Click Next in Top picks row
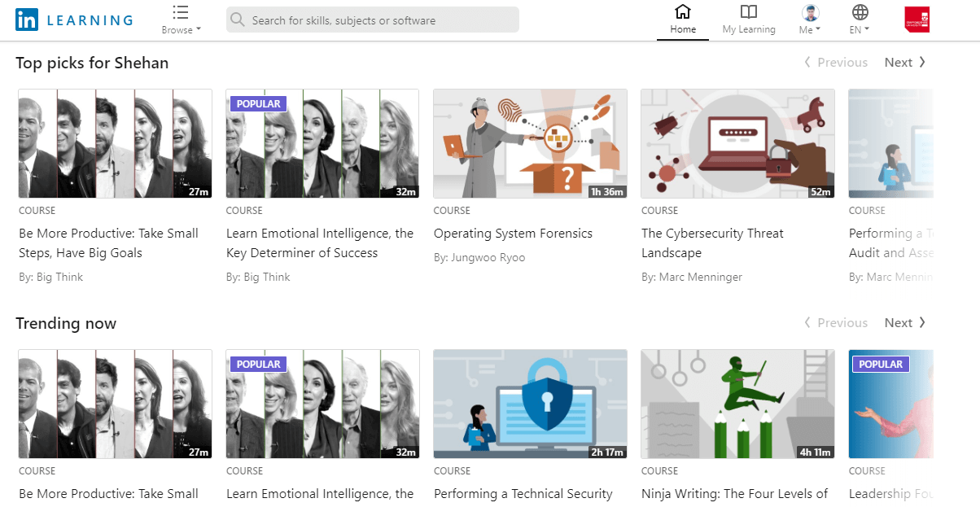This screenshot has width=980, height=507. 905,63
